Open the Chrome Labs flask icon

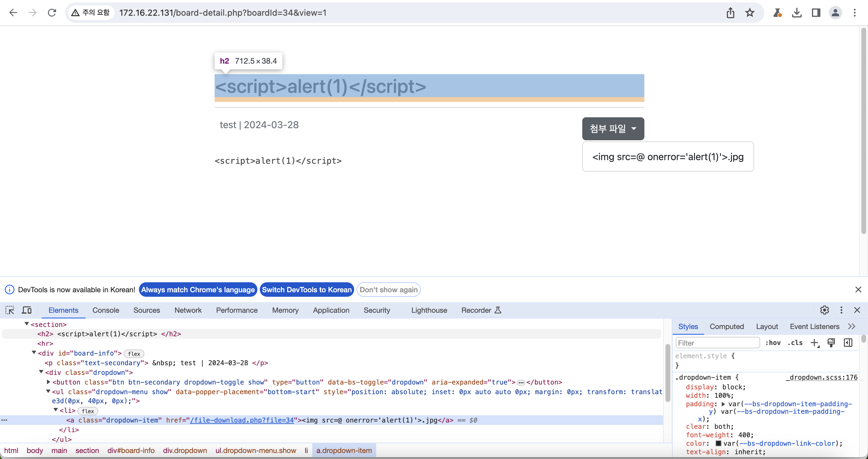(777, 13)
